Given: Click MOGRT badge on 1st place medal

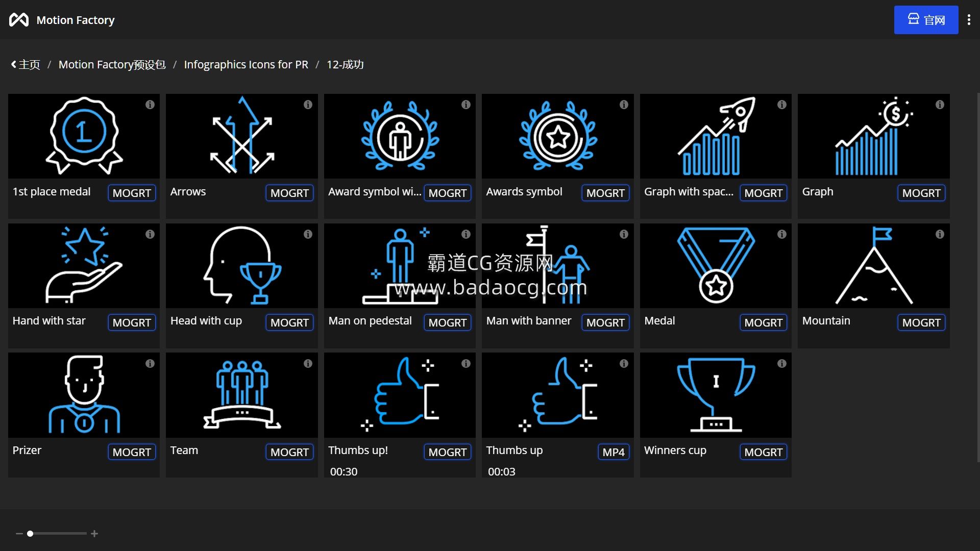Looking at the screenshot, I should click(132, 193).
